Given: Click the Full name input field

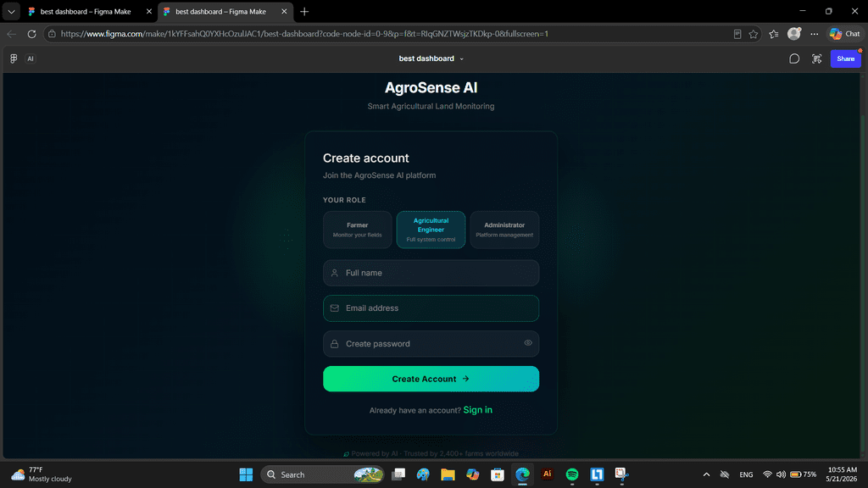Looking at the screenshot, I should tap(431, 273).
